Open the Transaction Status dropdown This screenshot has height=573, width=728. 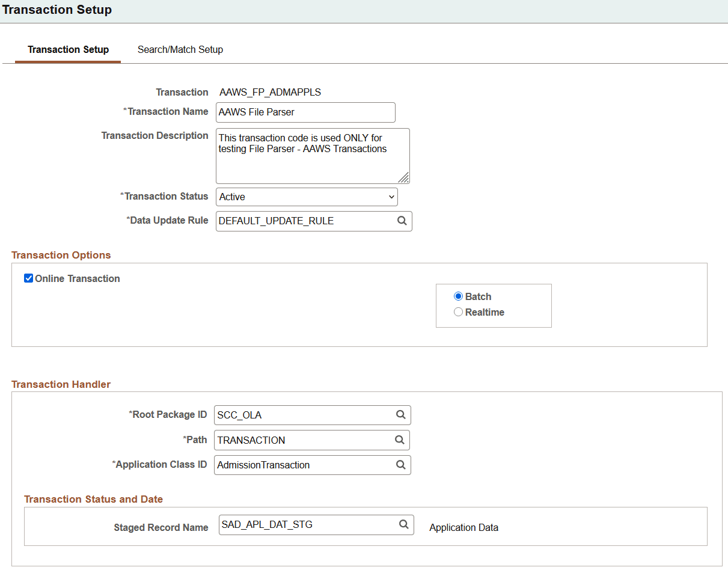pos(391,197)
